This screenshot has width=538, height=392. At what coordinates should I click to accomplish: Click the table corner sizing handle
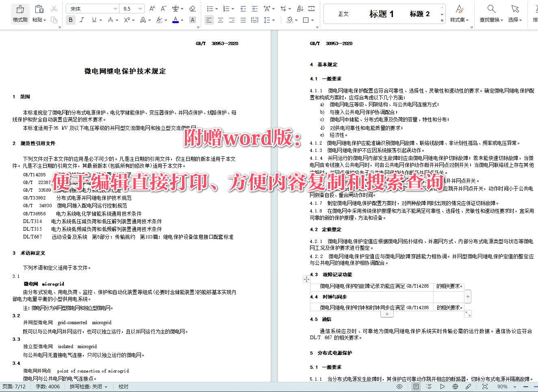[468, 314]
